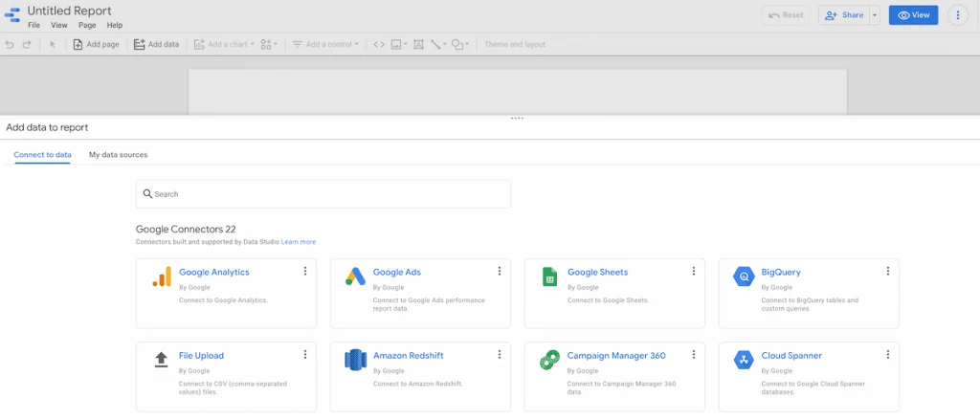Open Google Ads card more options
The height and width of the screenshot is (420, 980).
tap(500, 271)
